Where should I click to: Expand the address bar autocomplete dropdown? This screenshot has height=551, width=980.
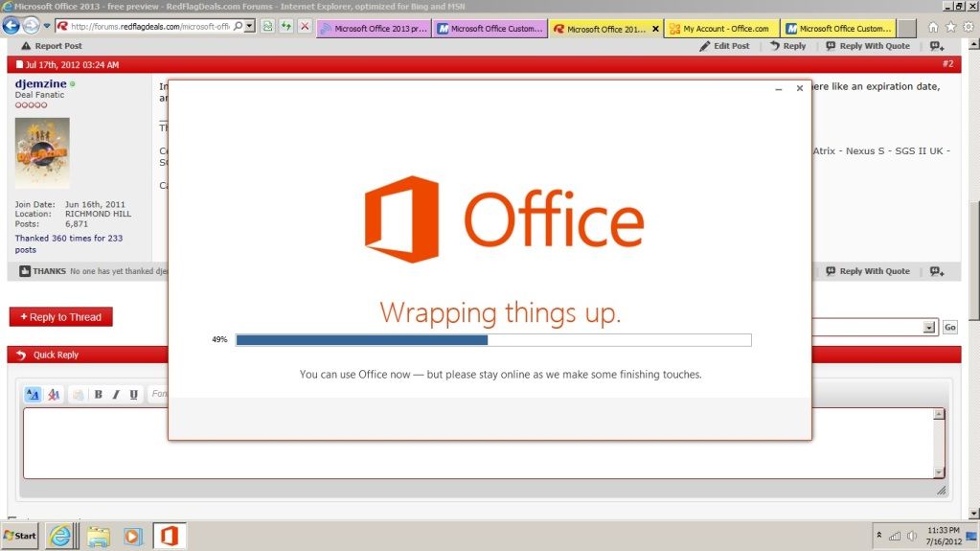[x=249, y=26]
